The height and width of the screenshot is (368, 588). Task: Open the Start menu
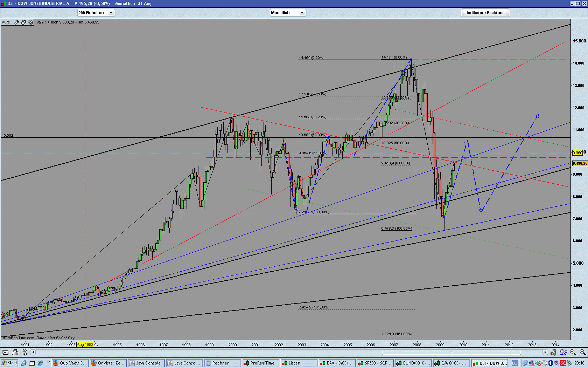[x=9, y=363]
